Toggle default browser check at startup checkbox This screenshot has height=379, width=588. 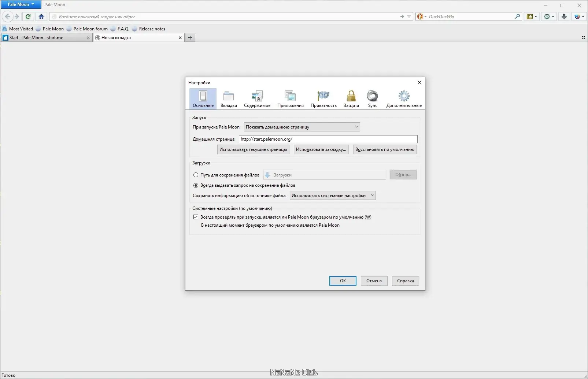196,217
